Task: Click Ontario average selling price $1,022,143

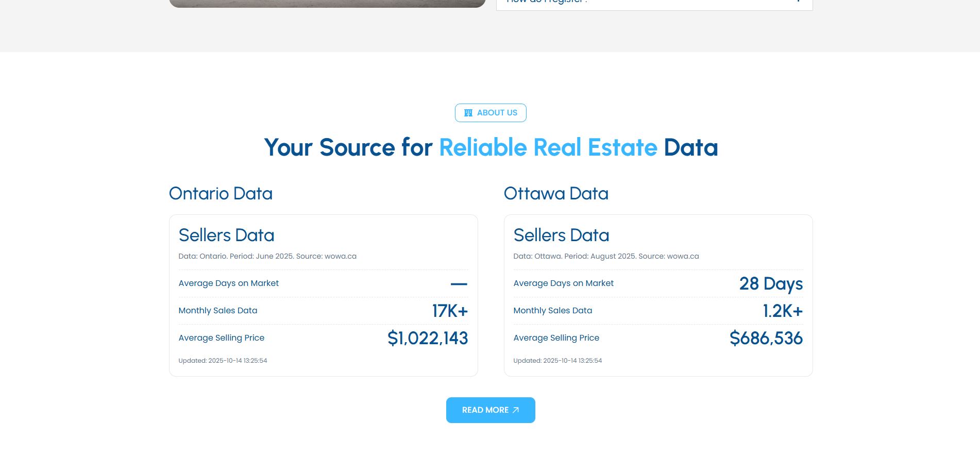Action: (x=427, y=339)
